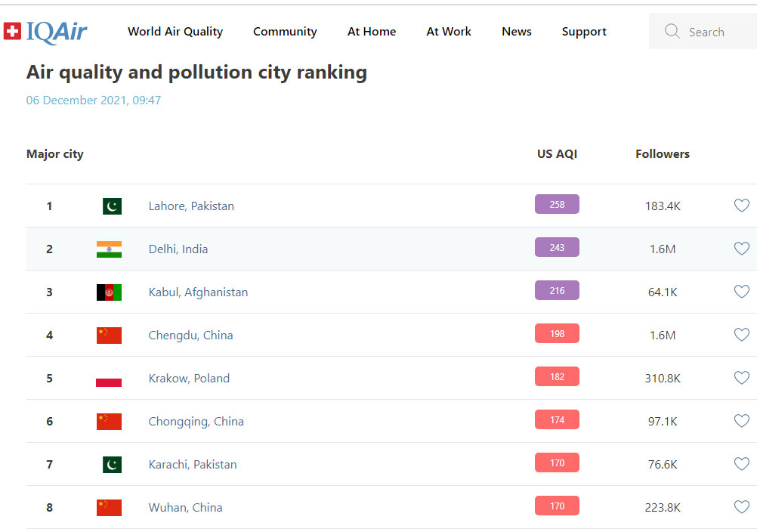This screenshot has width=757, height=532.
Task: Click the India flag beside Delhi
Action: (109, 249)
